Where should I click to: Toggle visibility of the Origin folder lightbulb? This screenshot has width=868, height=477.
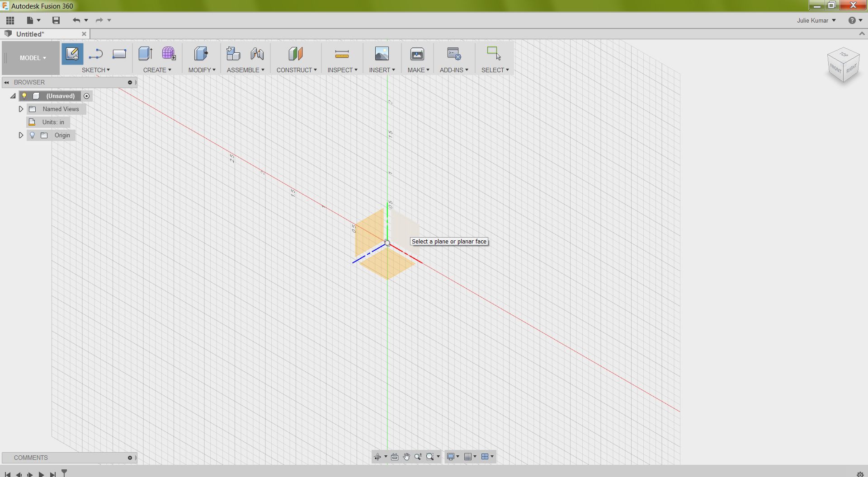pyautogui.click(x=32, y=135)
